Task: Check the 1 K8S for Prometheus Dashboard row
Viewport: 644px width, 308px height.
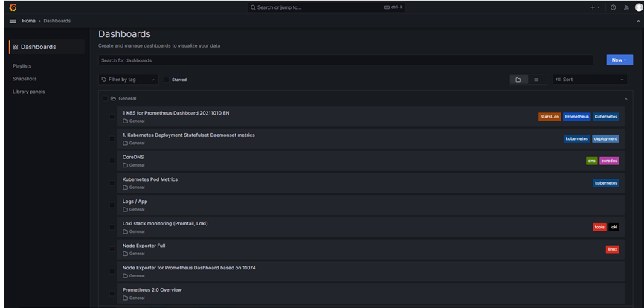Action: (112, 117)
